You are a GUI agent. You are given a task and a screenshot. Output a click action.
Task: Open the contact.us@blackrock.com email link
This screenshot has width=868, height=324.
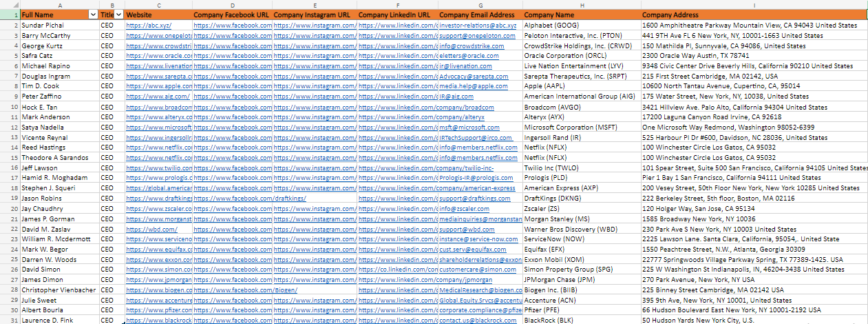[x=478, y=321]
